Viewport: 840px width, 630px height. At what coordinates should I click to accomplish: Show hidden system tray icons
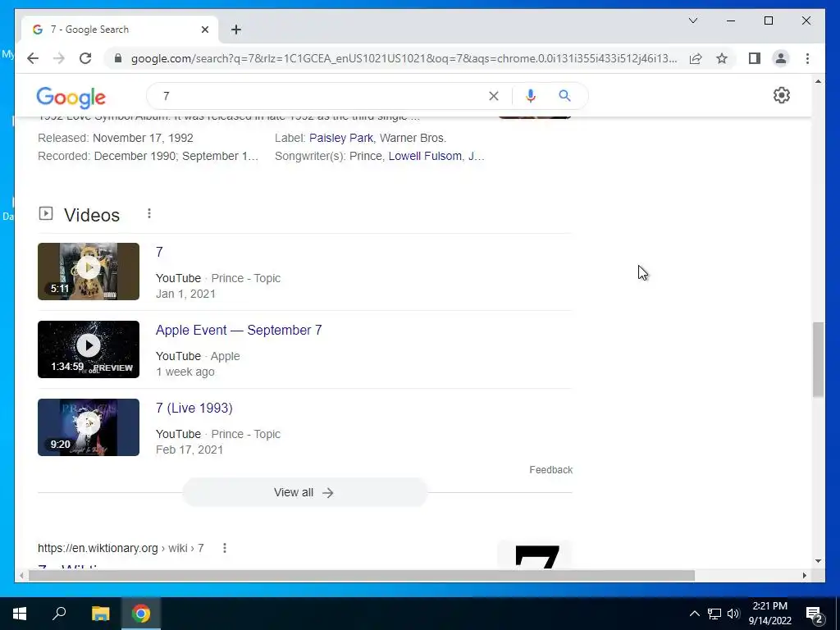tap(694, 614)
